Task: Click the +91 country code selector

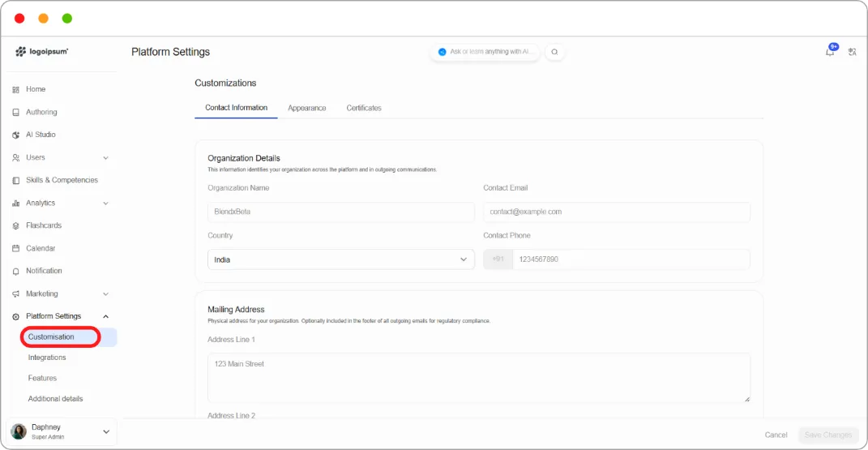Action: pyautogui.click(x=498, y=259)
